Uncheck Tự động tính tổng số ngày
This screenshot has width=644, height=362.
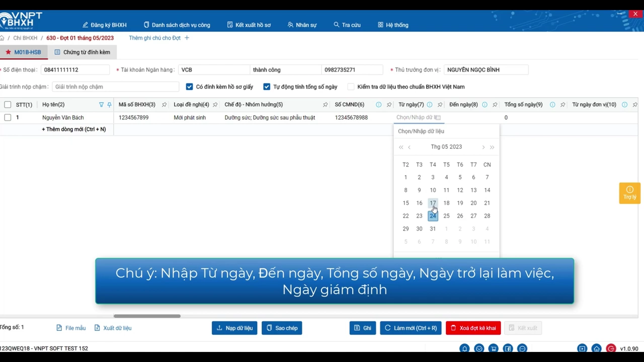pos(267,87)
